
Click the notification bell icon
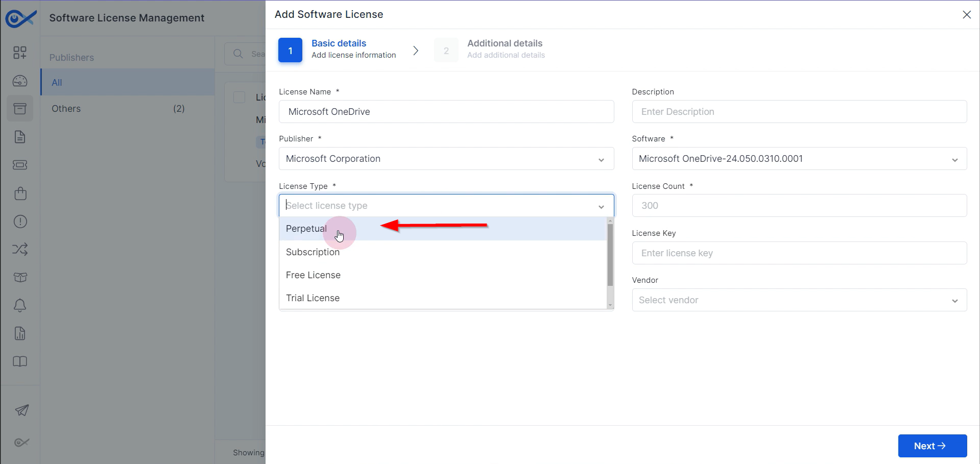[20, 305]
